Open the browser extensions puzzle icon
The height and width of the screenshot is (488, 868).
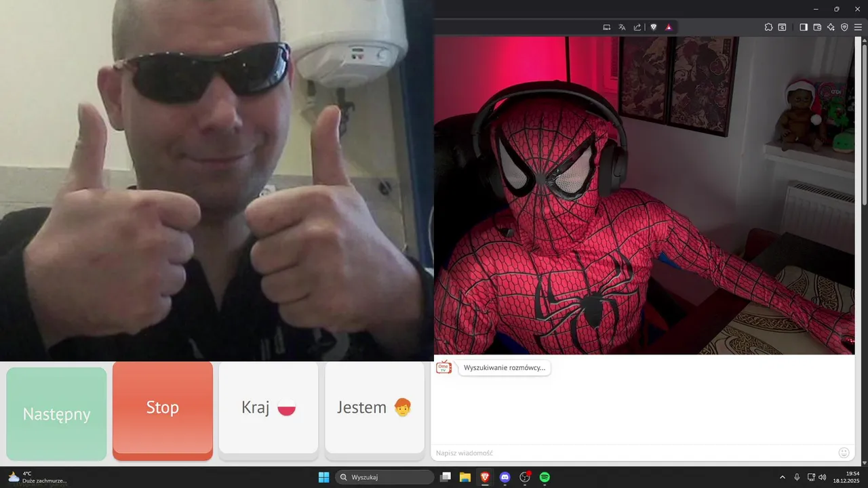pos(768,27)
